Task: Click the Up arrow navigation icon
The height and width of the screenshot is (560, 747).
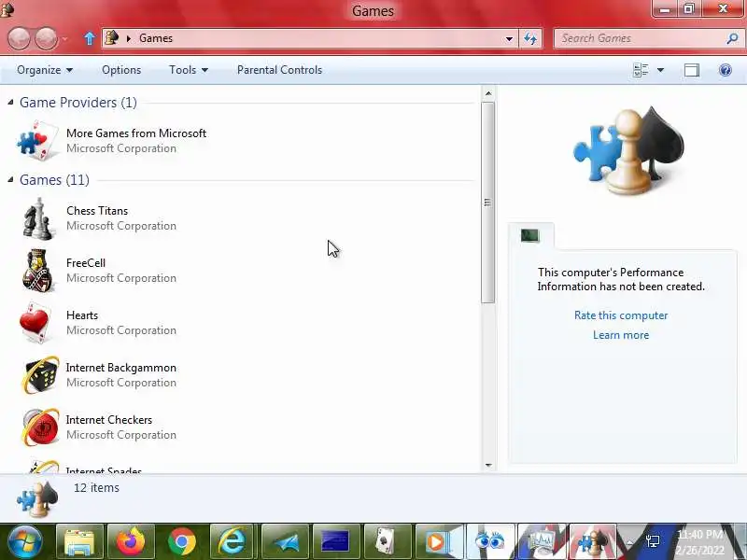Action: coord(89,38)
